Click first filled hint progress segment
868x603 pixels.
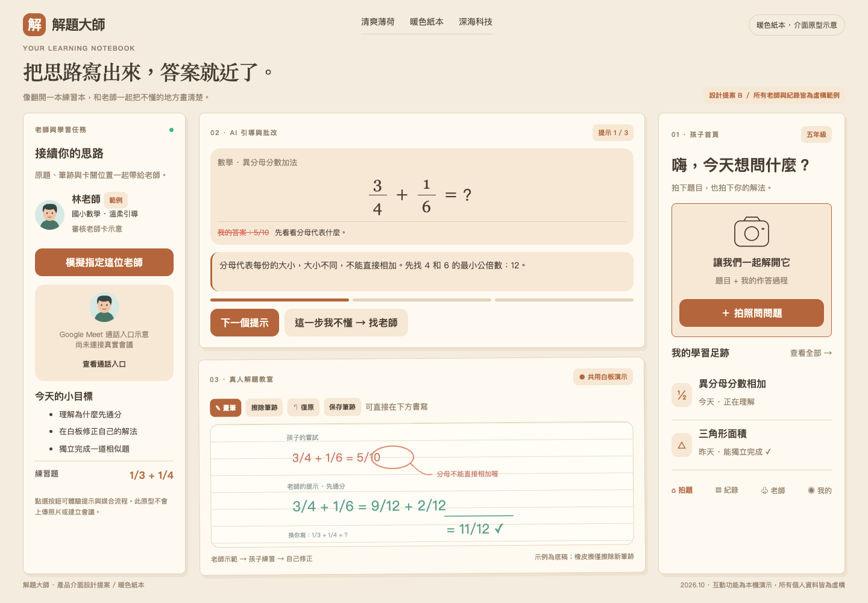point(280,300)
